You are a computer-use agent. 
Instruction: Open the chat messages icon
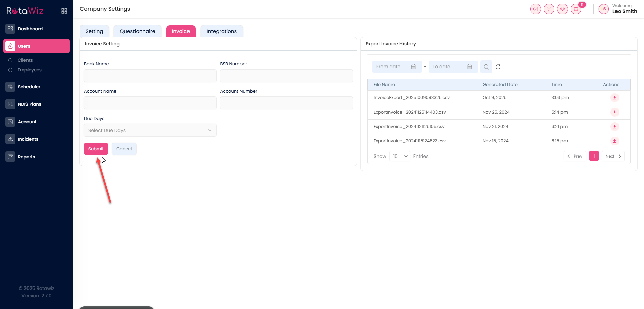coord(549,9)
